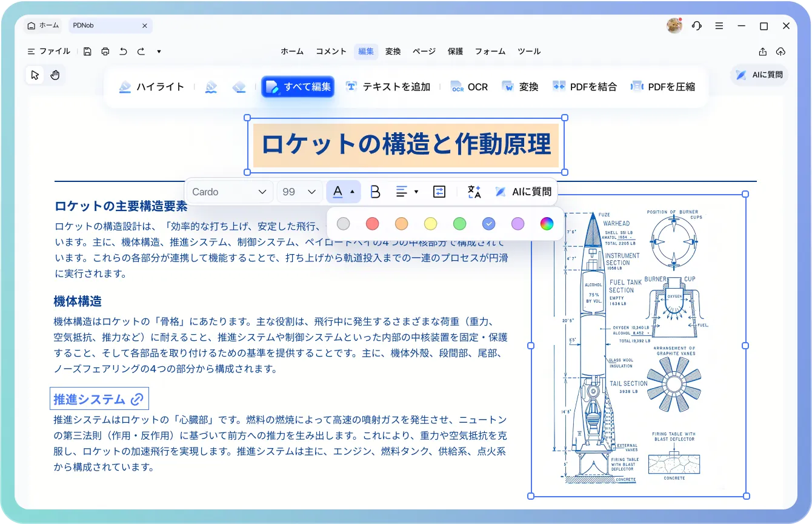The width and height of the screenshot is (812, 524).
Task: Select the arrow pointer tool
Action: 35,75
